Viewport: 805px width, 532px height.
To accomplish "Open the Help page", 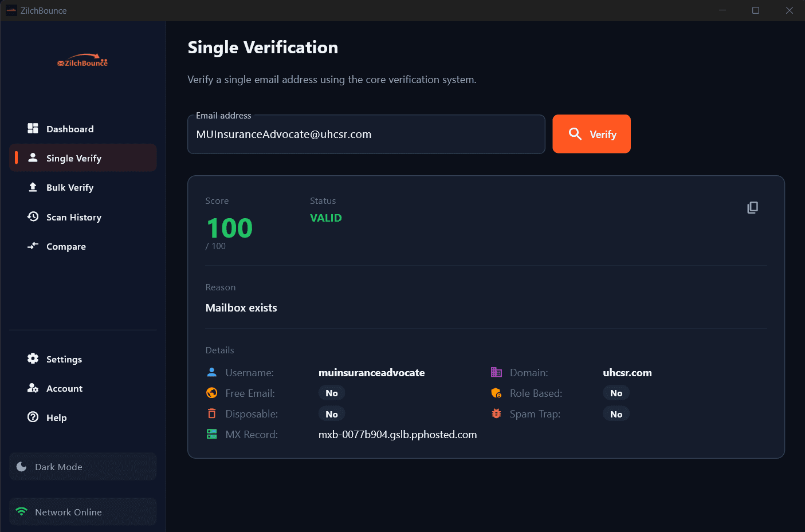I will pos(83,417).
